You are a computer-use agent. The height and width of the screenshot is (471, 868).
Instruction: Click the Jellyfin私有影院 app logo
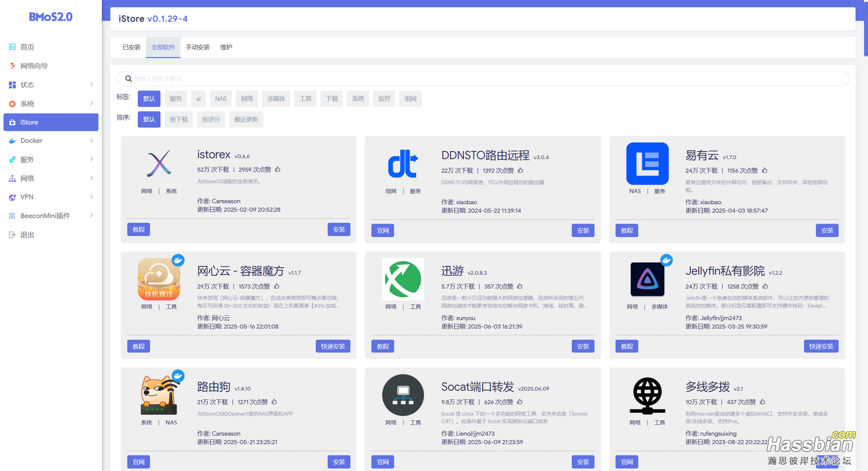click(x=647, y=279)
